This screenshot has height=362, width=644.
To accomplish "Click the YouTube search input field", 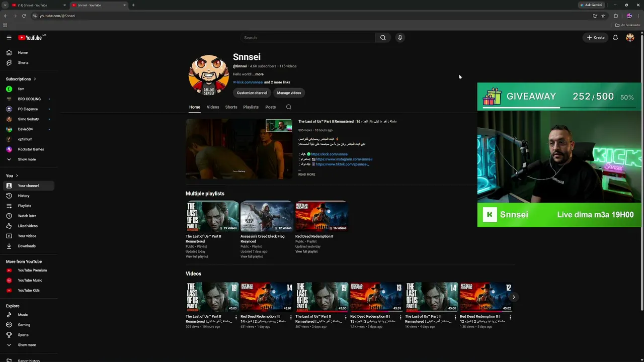I will point(307,38).
